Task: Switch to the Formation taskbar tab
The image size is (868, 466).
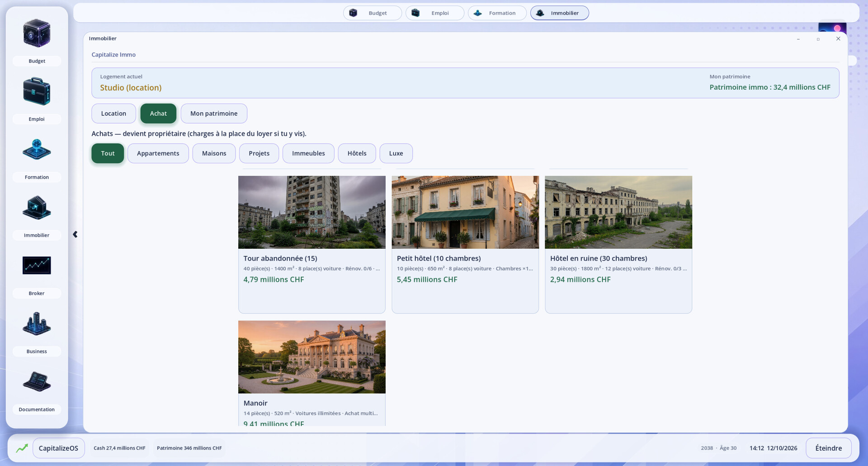Action: click(x=497, y=13)
